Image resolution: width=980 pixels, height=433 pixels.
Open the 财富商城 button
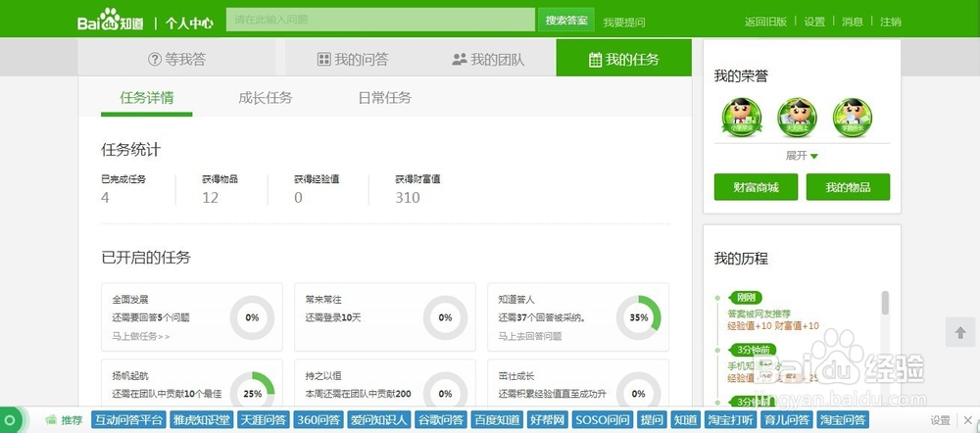(756, 187)
